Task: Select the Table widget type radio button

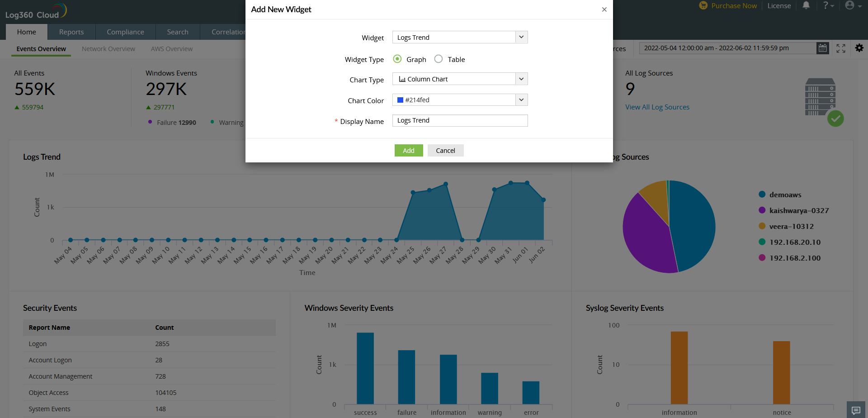Action: [x=439, y=59]
